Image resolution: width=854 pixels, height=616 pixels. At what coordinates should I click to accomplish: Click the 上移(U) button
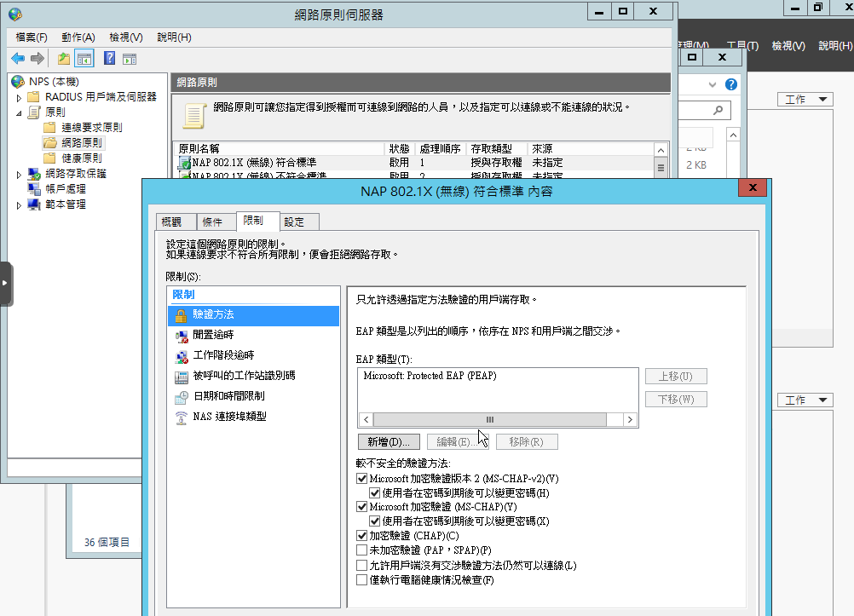(x=676, y=377)
